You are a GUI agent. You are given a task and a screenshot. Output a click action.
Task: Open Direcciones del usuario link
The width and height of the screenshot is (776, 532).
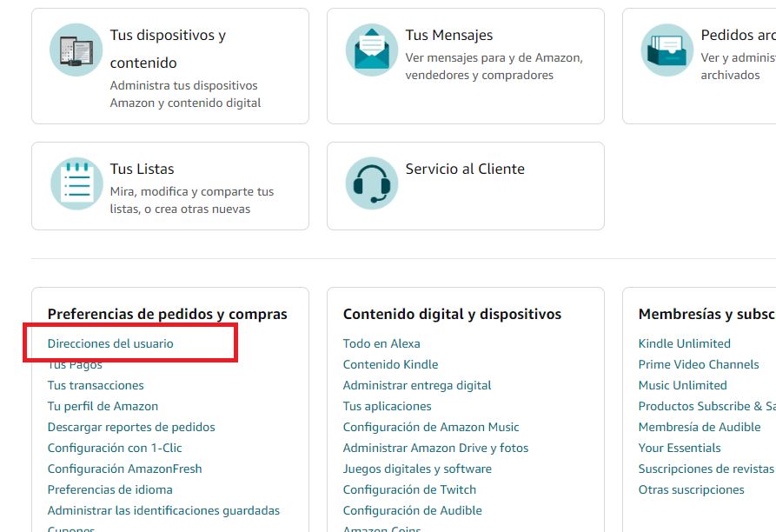110,343
